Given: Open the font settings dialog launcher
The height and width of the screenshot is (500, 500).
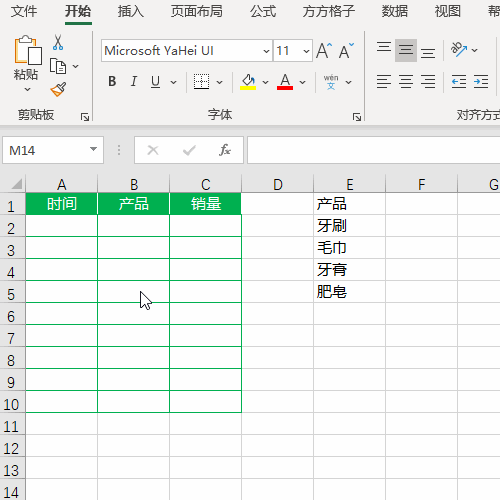Looking at the screenshot, I should (357, 117).
